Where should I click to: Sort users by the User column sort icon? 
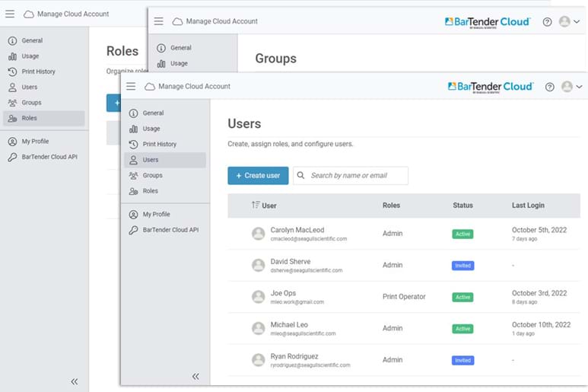[256, 206]
